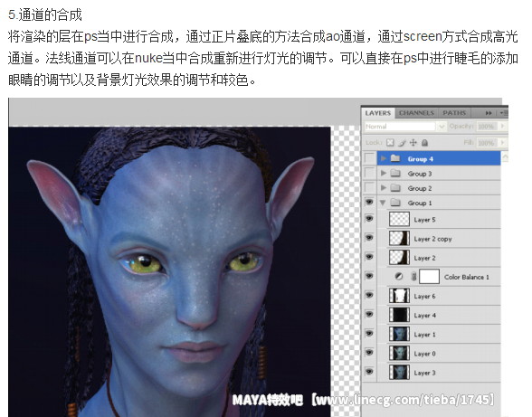Collapse panel with double-arrow icon

point(489,113)
